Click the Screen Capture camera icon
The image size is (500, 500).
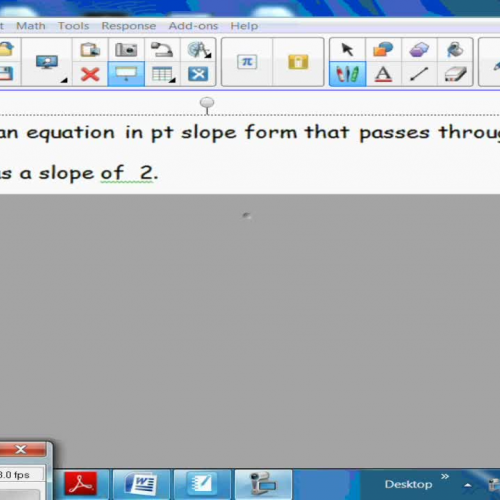coord(126,50)
